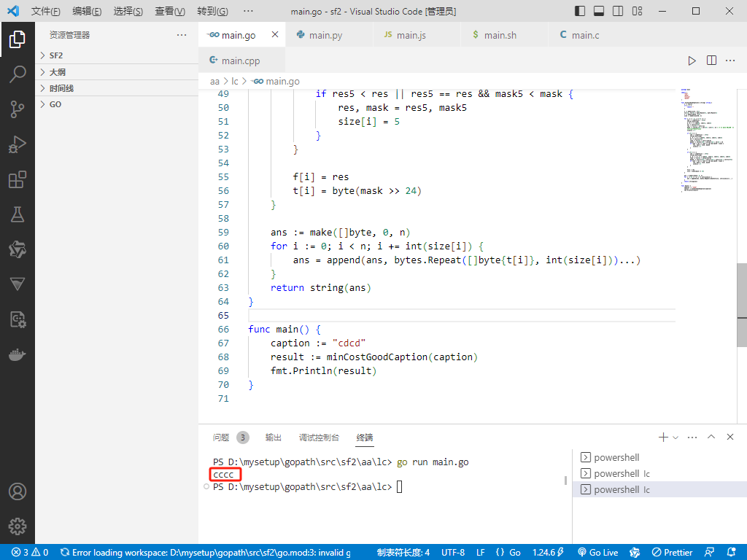Image resolution: width=747 pixels, height=560 pixels.
Task: Open the 文件(F) menu
Action: [x=46, y=11]
